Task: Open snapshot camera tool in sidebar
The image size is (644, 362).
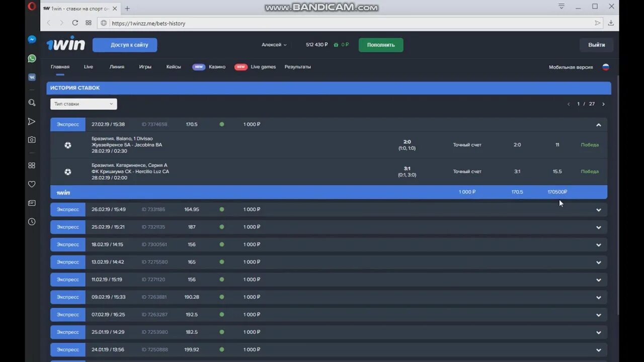Action: point(32,140)
